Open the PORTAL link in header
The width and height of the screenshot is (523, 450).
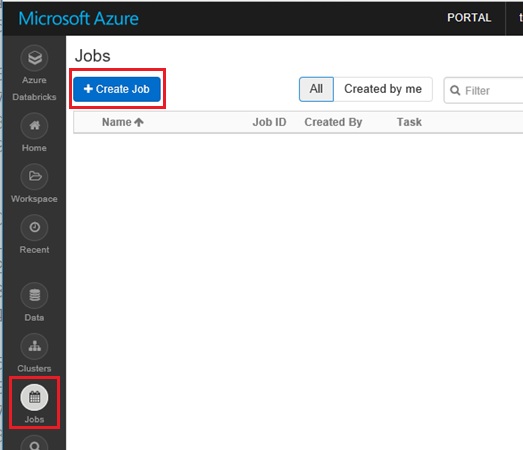pyautogui.click(x=469, y=18)
